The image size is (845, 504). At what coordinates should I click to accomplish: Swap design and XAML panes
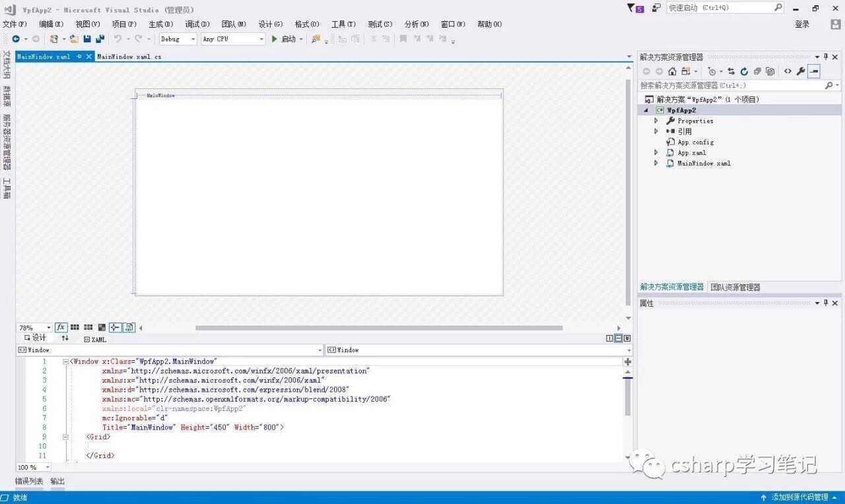(x=65, y=338)
